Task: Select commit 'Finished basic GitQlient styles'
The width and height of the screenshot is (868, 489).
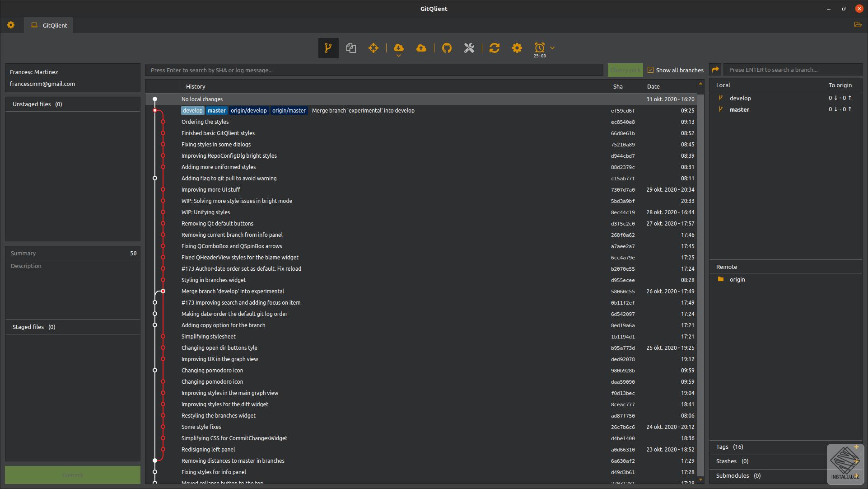Action: 421,133
